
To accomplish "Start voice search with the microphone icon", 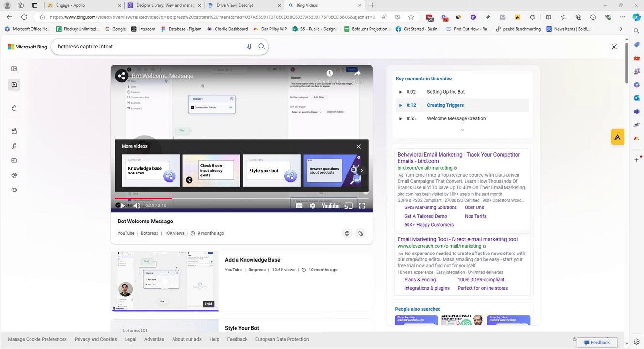I will (249, 47).
